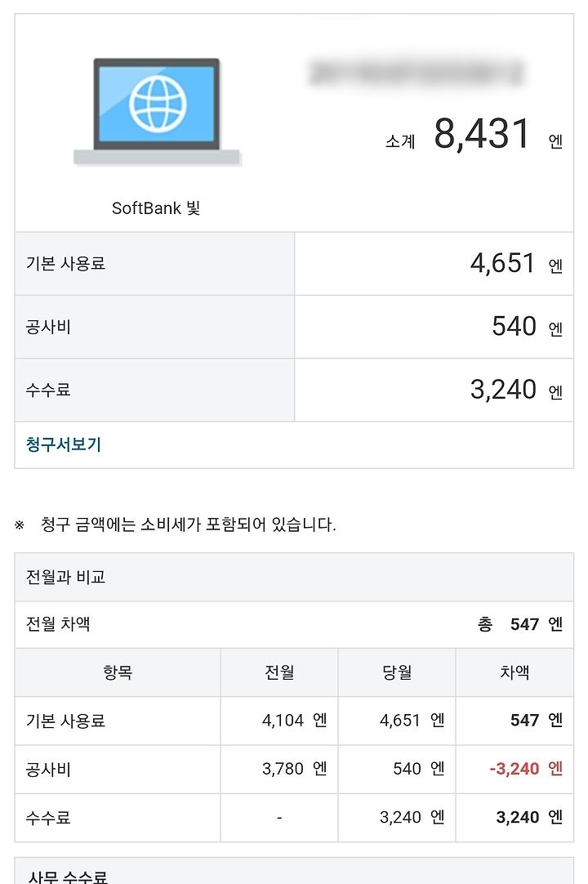
Task: Click the 전월 column header
Action: pos(279,672)
